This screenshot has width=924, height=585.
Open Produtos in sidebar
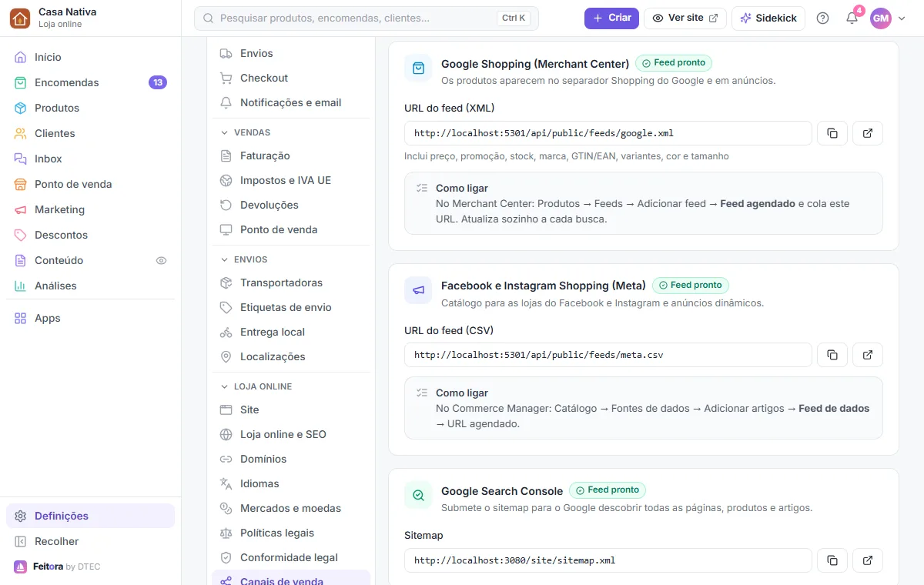90,108
